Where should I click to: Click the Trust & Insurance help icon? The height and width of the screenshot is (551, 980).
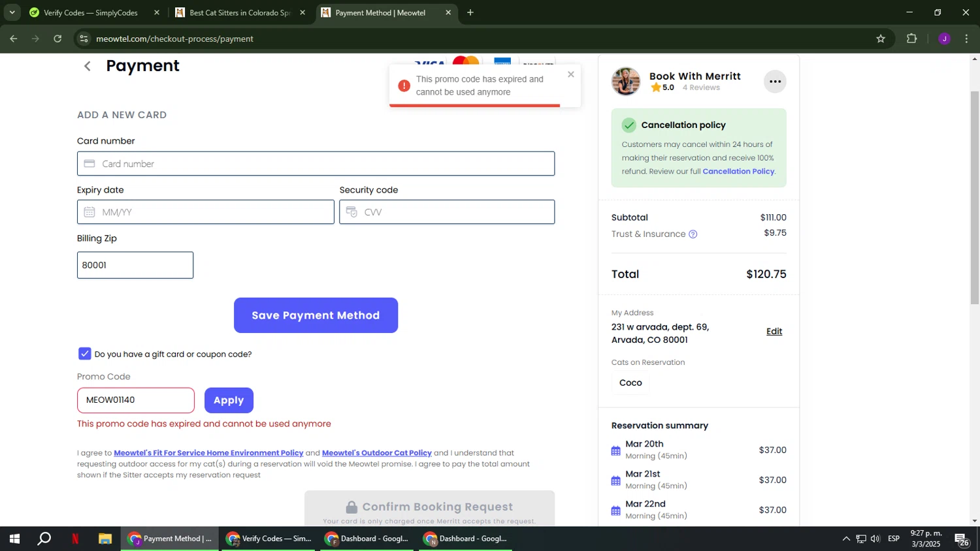click(693, 234)
